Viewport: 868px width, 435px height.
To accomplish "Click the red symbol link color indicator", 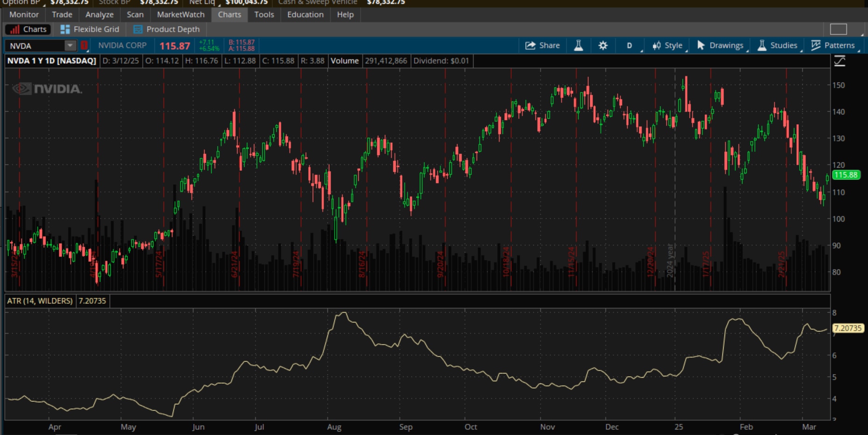I will [84, 46].
